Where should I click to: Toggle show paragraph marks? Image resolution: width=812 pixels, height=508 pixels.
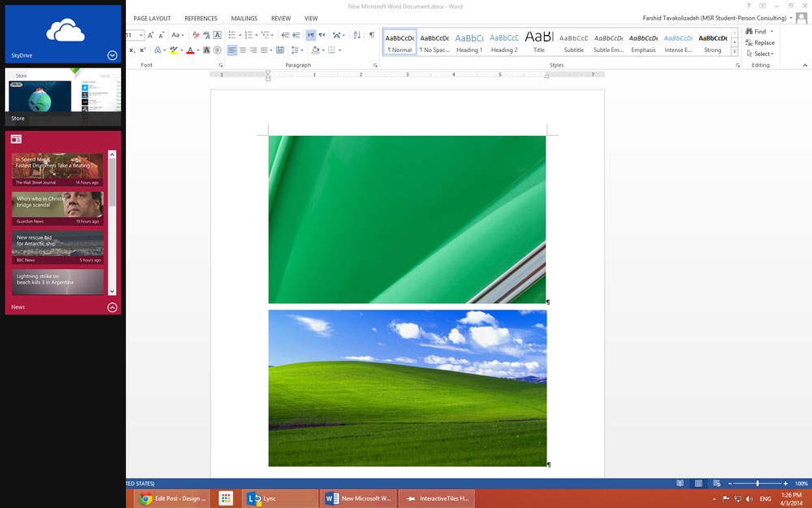(371, 35)
